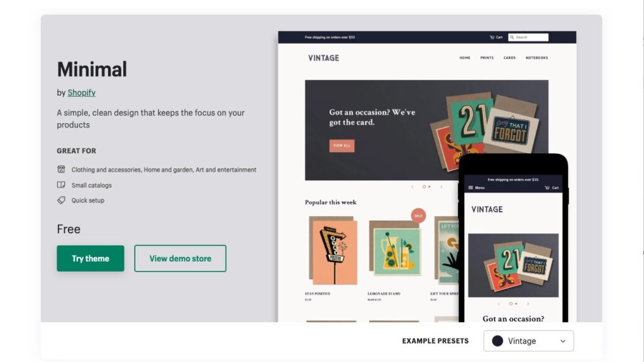Click the View demo store button
The width and height of the screenshot is (644, 362).
point(180,258)
